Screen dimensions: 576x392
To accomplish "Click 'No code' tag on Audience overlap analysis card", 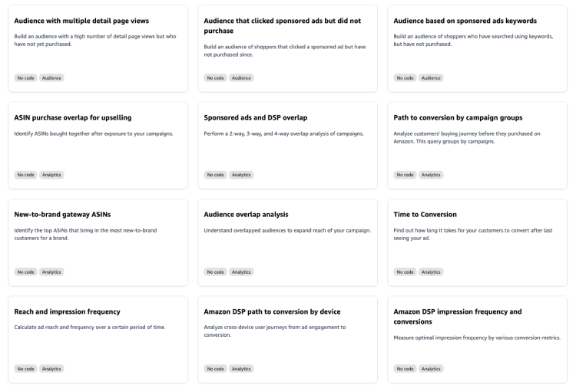I will pyautogui.click(x=216, y=272).
